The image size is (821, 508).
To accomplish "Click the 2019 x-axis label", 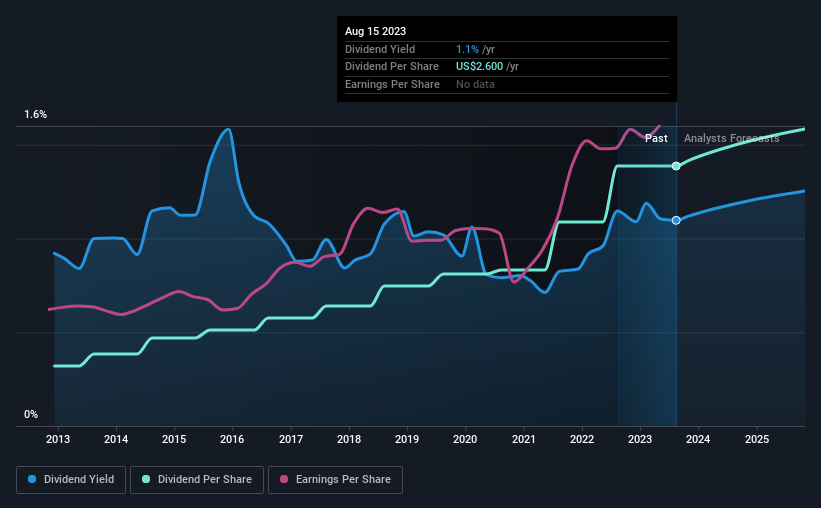I will click(x=407, y=439).
